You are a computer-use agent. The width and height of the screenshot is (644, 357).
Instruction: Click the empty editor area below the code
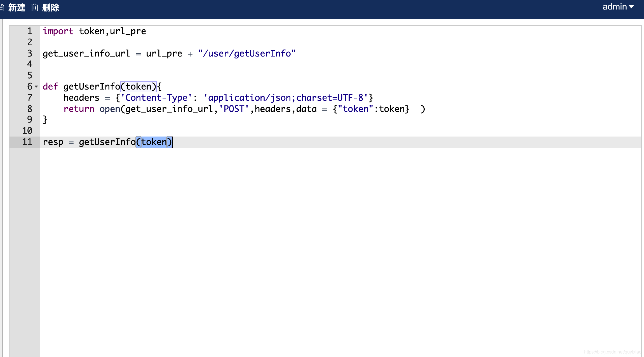pyautogui.click(x=340, y=252)
